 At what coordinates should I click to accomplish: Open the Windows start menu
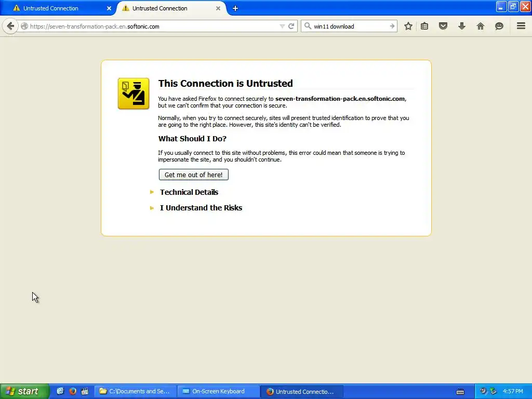coord(24,391)
